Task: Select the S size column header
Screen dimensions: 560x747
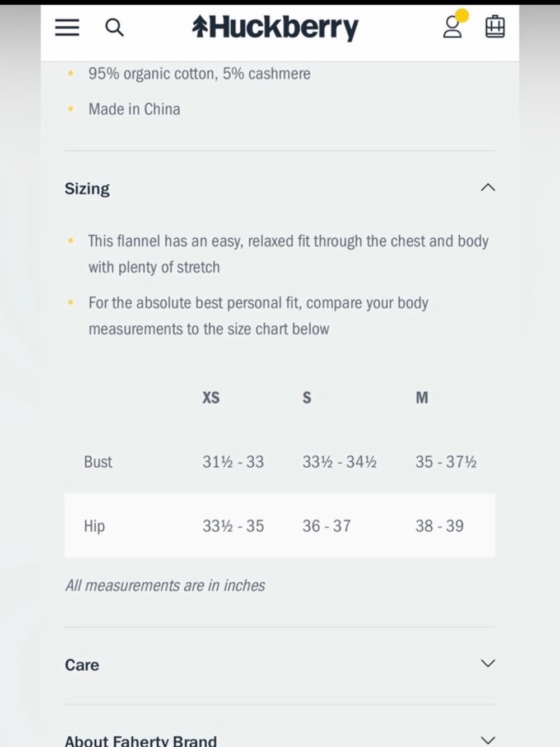Action: click(x=307, y=397)
